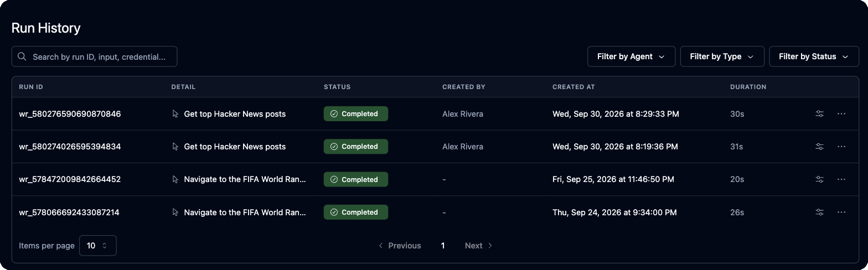Image resolution: width=868 pixels, height=270 pixels.
Task: Click the DURATION column header
Action: (748, 87)
